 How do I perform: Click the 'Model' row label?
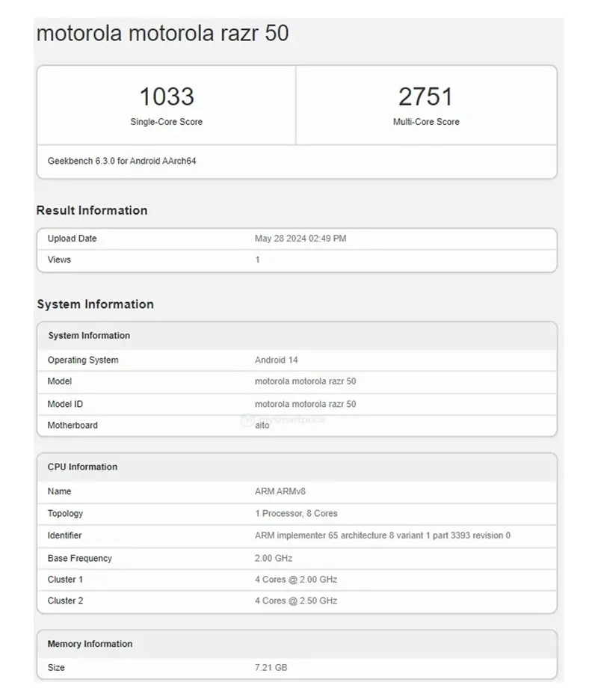tap(60, 381)
